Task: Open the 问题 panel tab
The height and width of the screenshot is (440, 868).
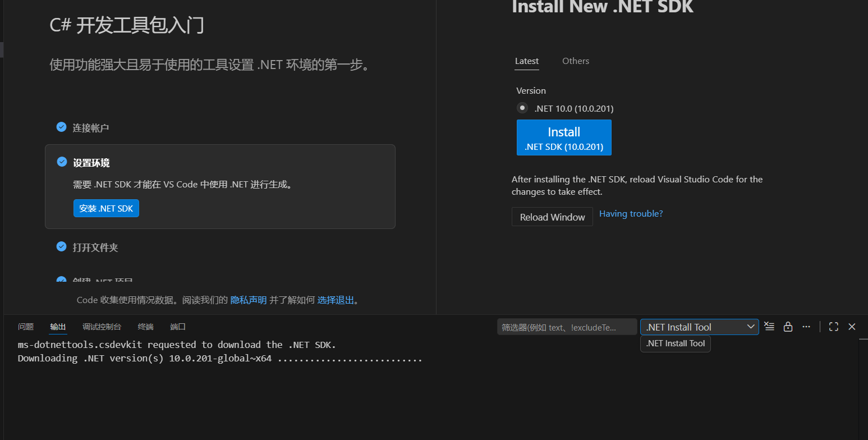Action: [26, 327]
